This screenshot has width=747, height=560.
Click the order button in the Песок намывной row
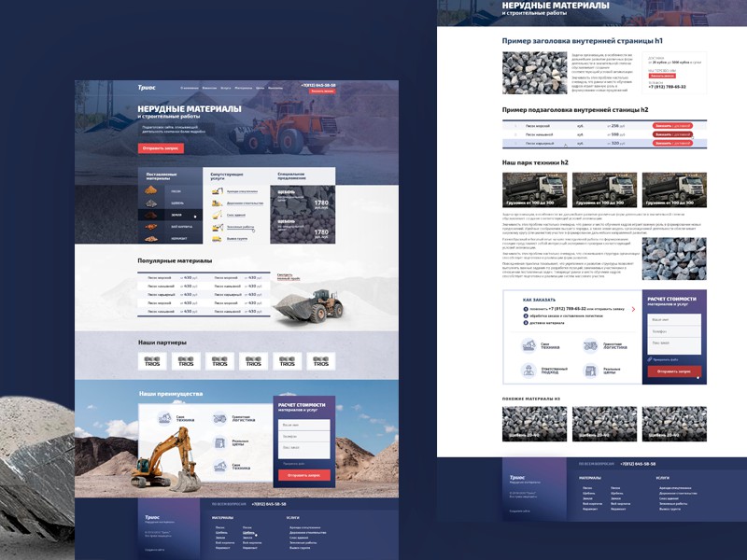(672, 134)
